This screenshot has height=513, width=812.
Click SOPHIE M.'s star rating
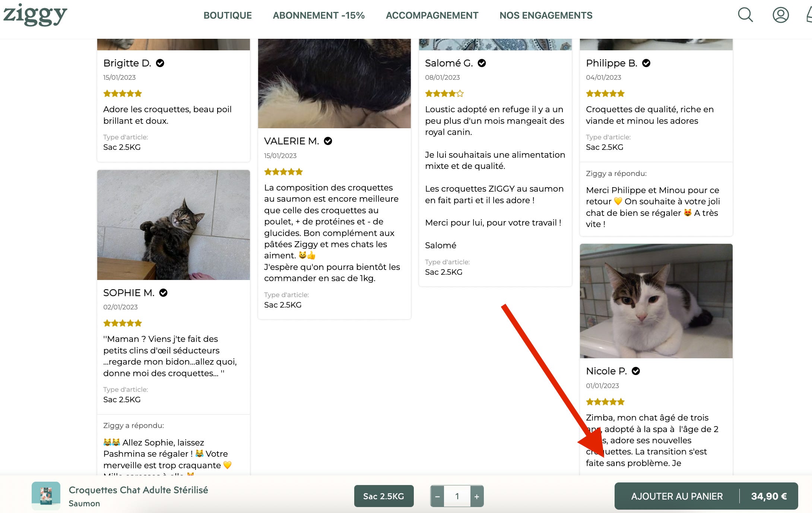[x=123, y=323]
